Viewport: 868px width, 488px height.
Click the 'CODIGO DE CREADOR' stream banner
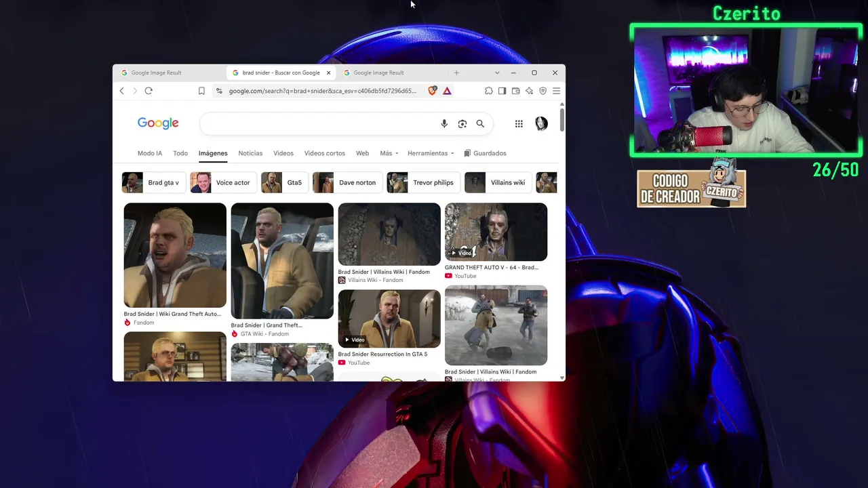691,188
